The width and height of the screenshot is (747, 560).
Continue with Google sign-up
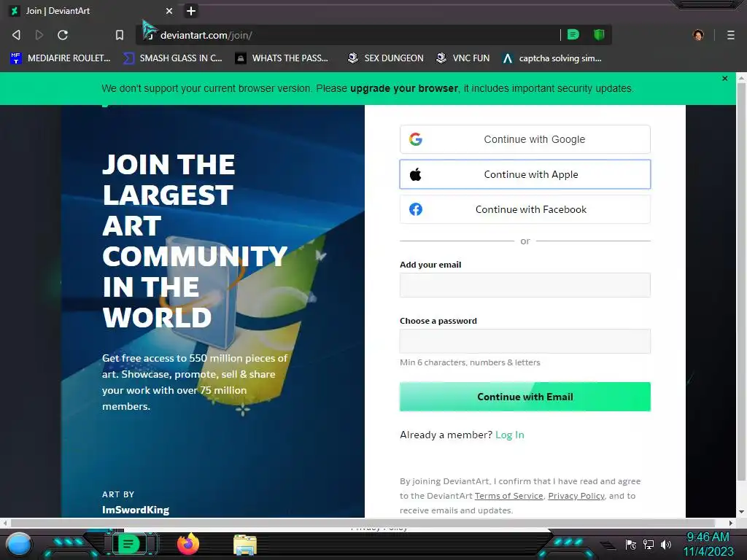[525, 139]
